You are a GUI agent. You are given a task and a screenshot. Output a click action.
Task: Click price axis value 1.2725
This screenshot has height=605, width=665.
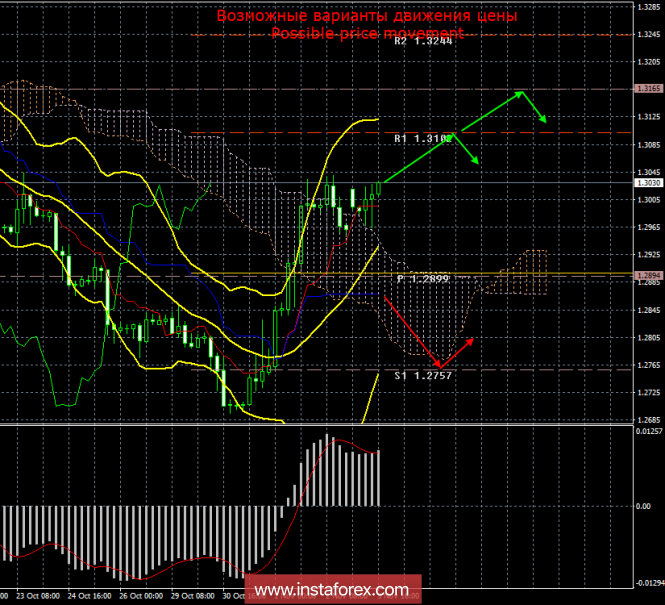649,393
